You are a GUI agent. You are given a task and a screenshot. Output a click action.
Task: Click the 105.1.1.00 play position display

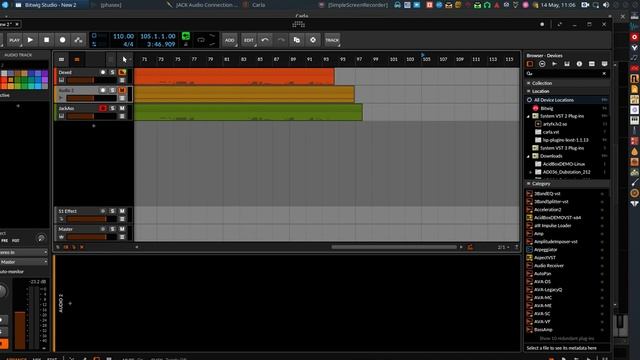(x=158, y=36)
